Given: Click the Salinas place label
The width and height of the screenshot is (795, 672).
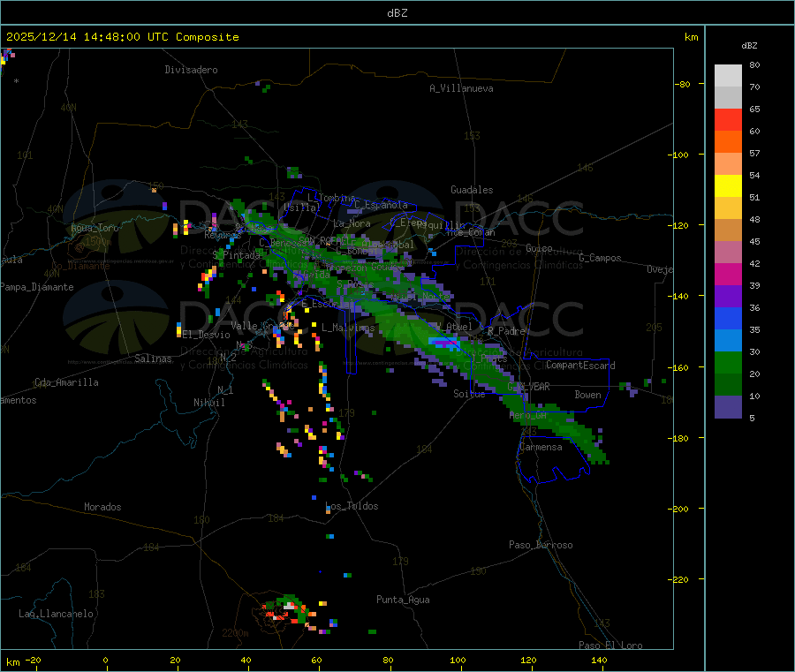Looking at the screenshot, I should click(x=153, y=359).
